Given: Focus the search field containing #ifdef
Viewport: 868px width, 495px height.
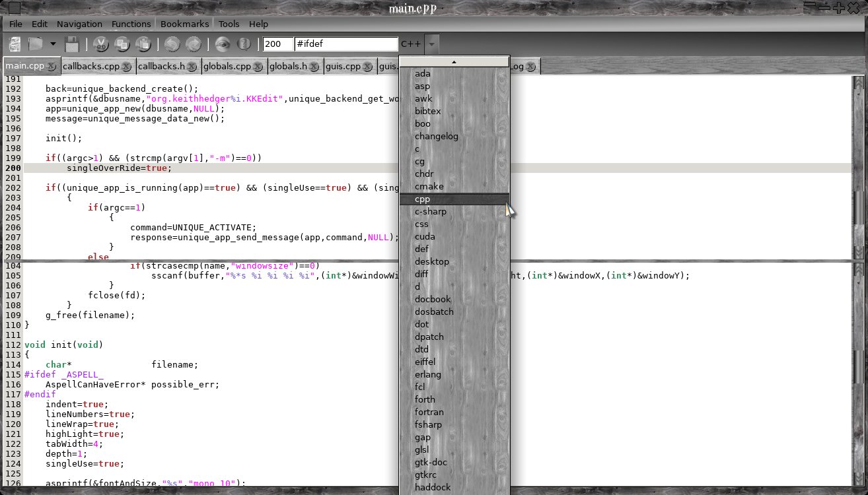Looking at the screenshot, I should [346, 44].
